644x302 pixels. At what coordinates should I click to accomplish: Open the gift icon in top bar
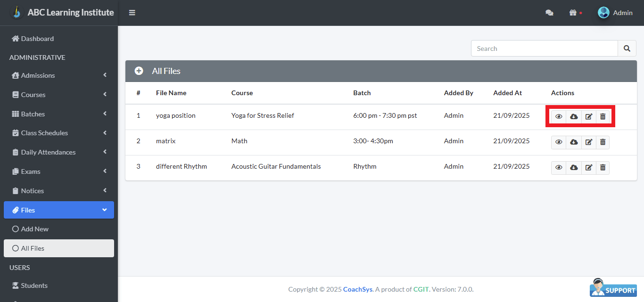(x=573, y=13)
